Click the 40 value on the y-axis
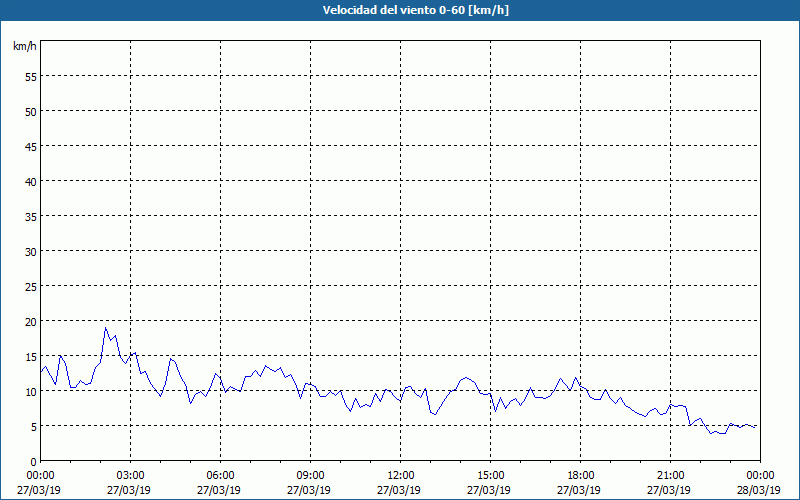This screenshot has width=800, height=500. pos(31,182)
